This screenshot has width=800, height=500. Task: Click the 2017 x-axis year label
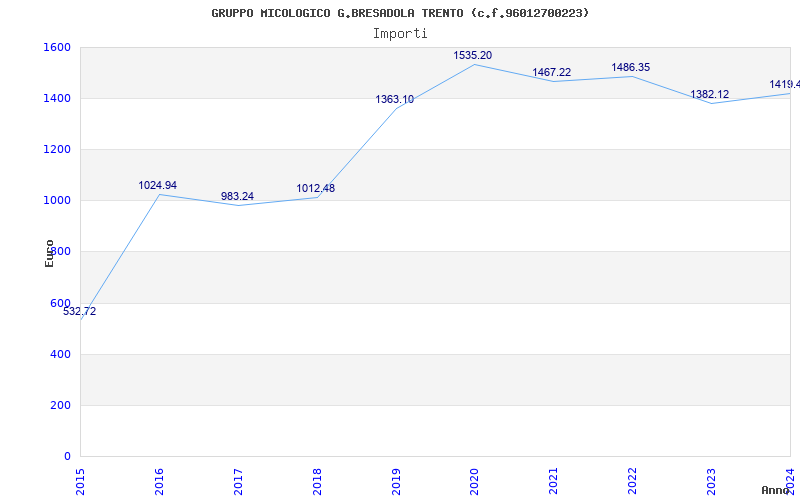click(x=238, y=481)
